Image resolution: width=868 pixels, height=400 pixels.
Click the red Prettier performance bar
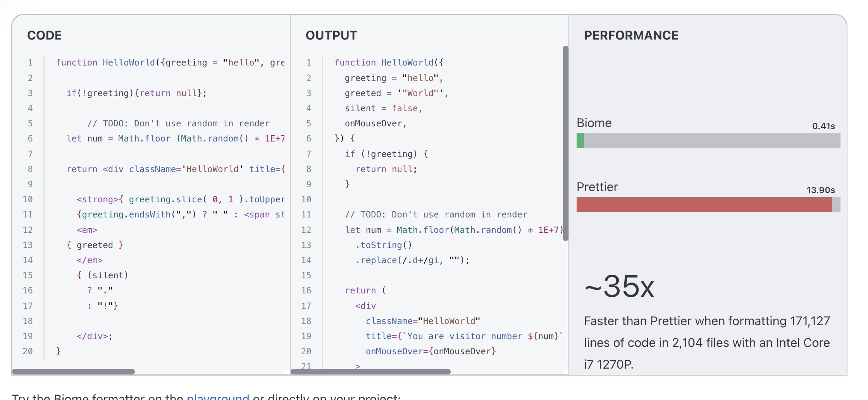pyautogui.click(x=704, y=205)
